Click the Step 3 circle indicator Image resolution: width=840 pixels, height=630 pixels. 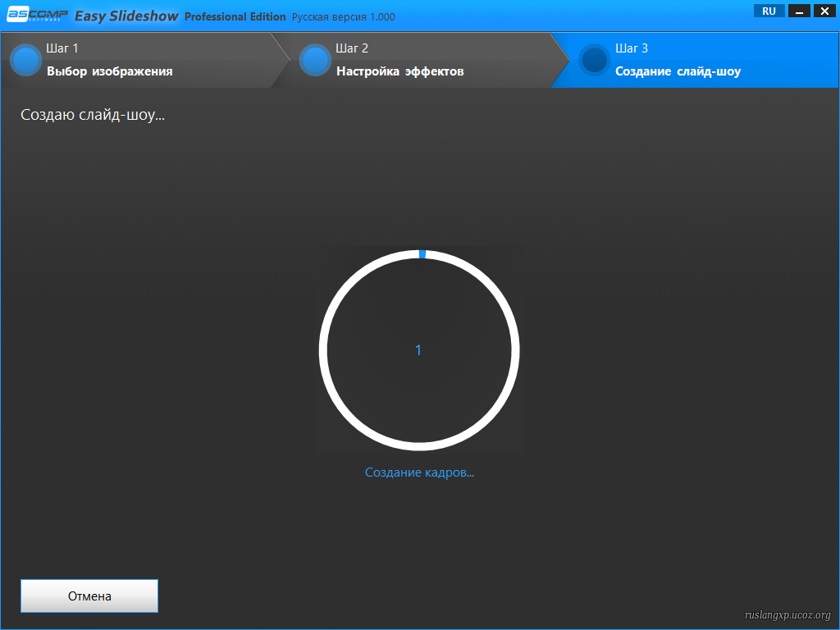click(x=594, y=60)
